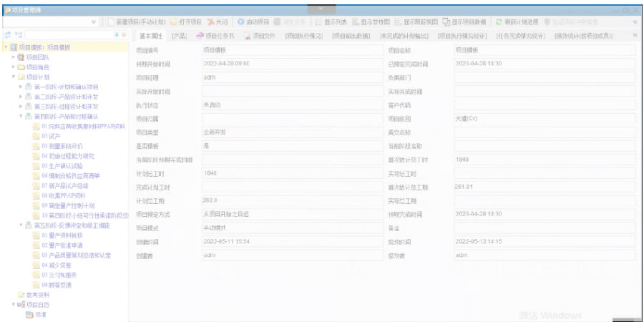Select task 09 确定量产控制计划
Image resolution: width=644 pixels, height=322 pixels.
pos(68,205)
